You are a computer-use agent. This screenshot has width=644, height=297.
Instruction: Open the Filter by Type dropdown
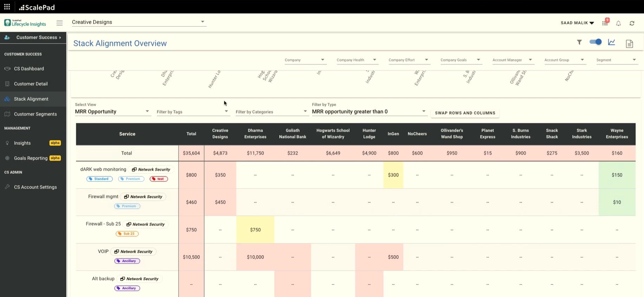[x=369, y=112]
